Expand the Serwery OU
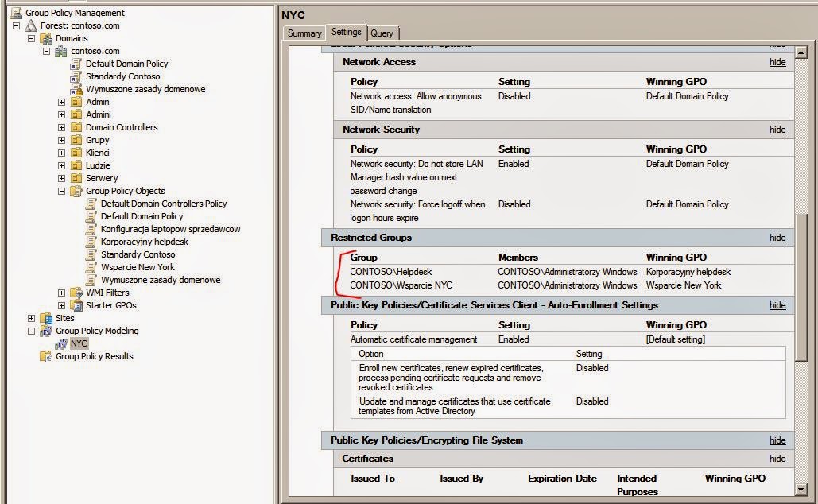 61,178
